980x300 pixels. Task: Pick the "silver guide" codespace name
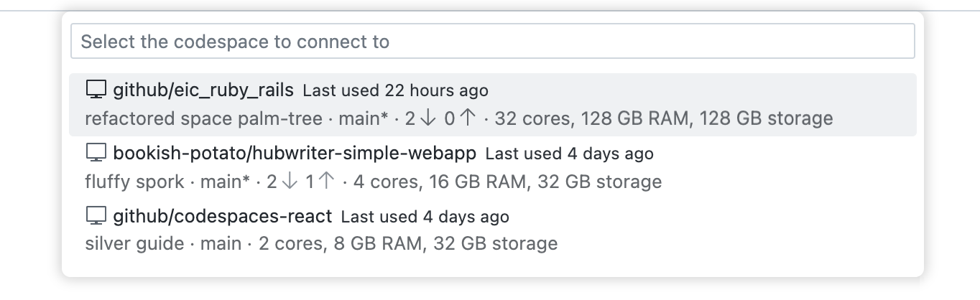tap(134, 244)
